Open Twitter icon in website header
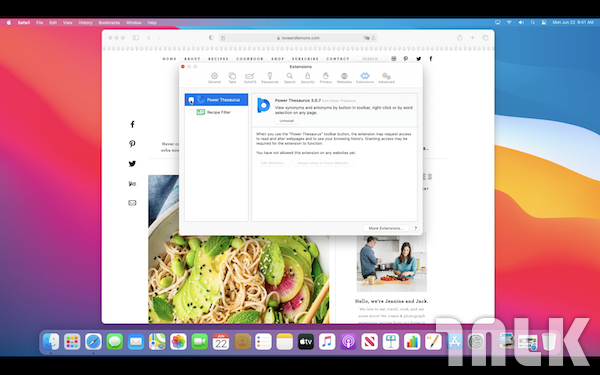This screenshot has width=600, height=375. tap(419, 59)
